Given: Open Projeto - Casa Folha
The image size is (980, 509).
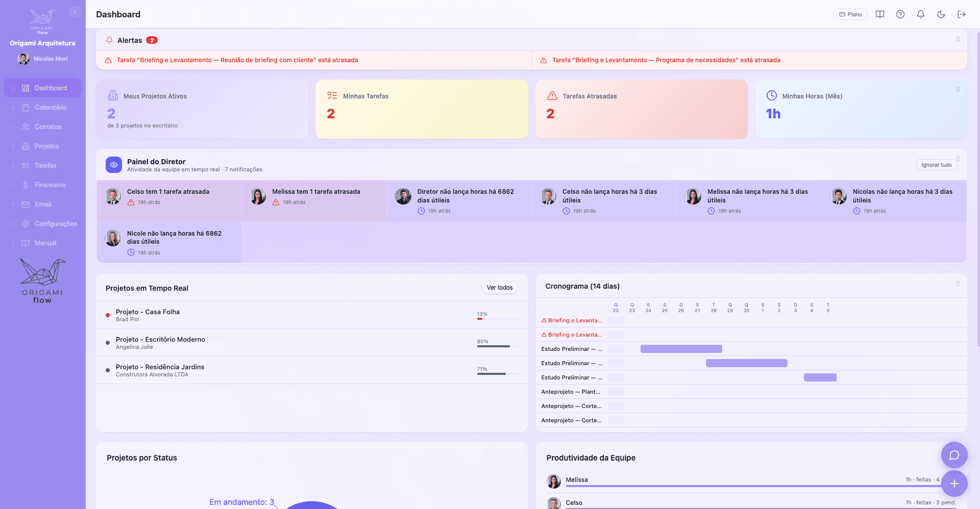Looking at the screenshot, I should point(312,315).
